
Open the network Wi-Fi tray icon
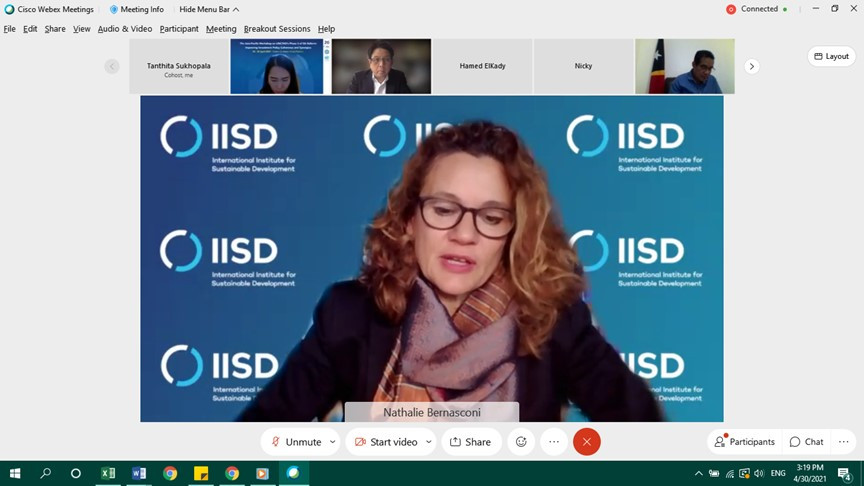(x=730, y=473)
